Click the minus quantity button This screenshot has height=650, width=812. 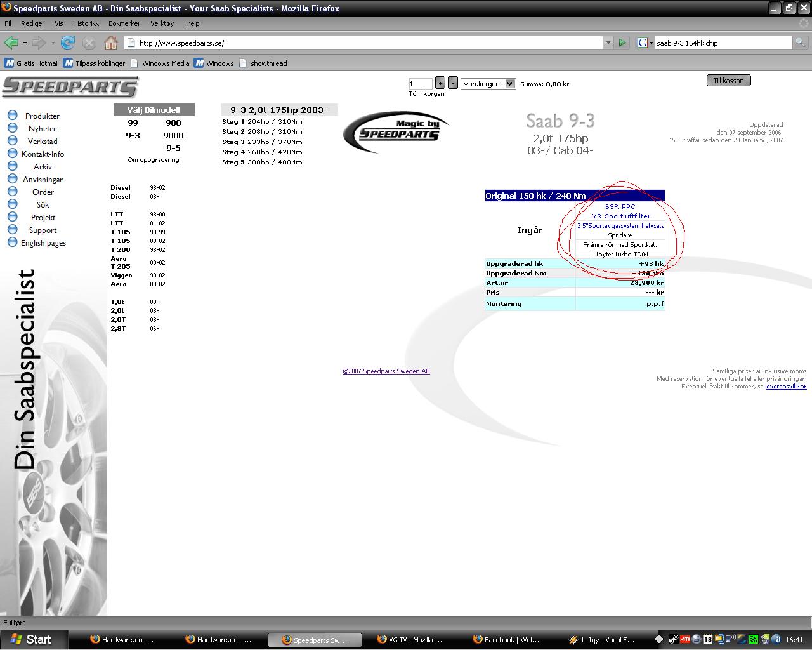[453, 83]
